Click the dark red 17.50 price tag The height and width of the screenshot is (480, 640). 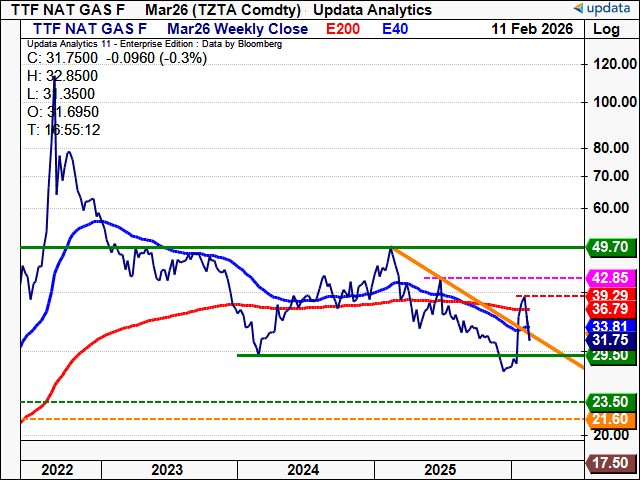tap(610, 464)
